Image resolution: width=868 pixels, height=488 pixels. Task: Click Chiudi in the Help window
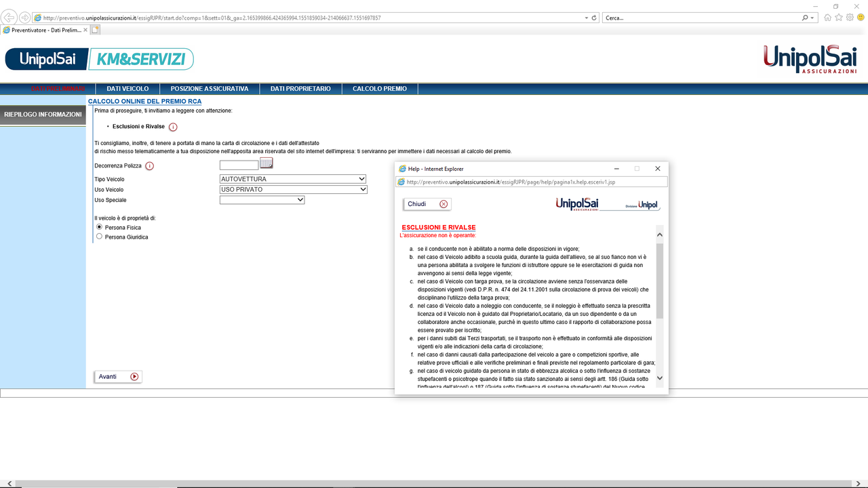(427, 203)
